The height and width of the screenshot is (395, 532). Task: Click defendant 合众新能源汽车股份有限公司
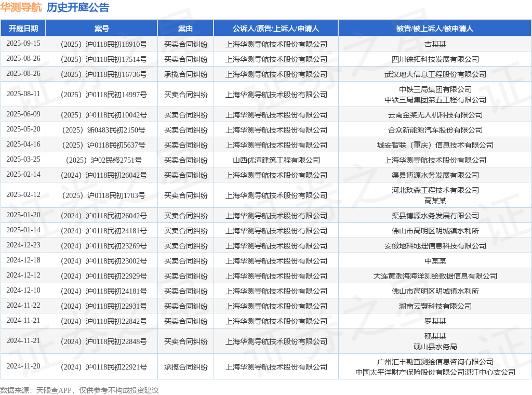[x=435, y=130]
